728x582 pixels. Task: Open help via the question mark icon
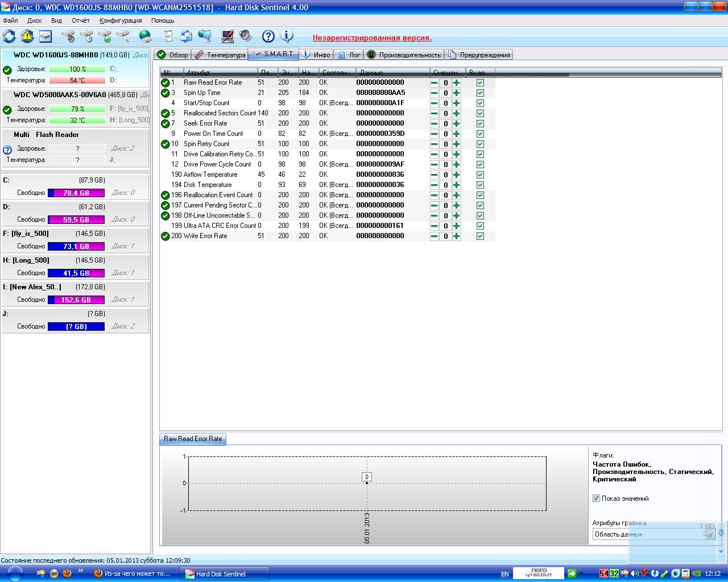point(268,36)
